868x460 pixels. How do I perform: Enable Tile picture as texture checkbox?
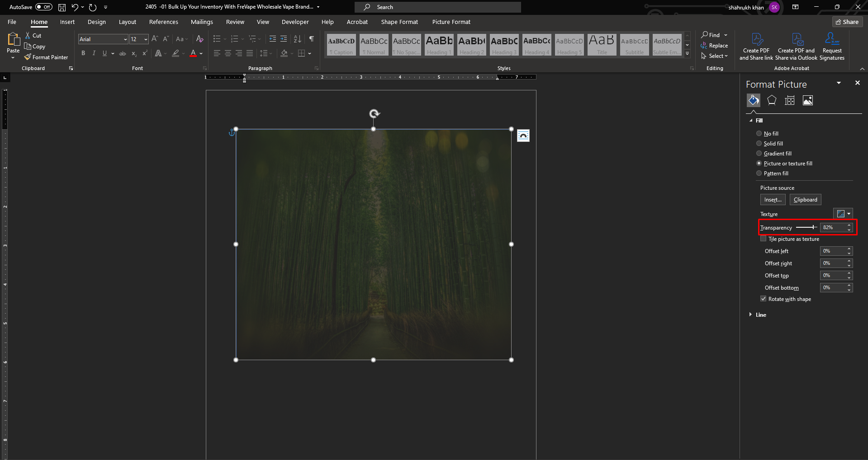pyautogui.click(x=764, y=239)
